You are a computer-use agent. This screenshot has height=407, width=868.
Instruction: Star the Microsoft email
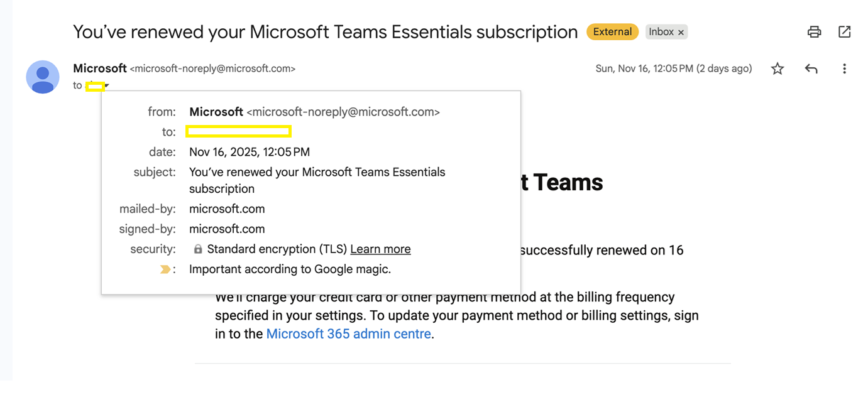coord(777,69)
